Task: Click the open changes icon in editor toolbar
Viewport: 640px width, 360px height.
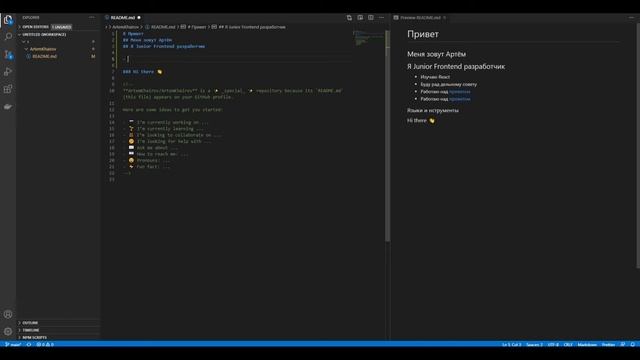Action: [349, 18]
